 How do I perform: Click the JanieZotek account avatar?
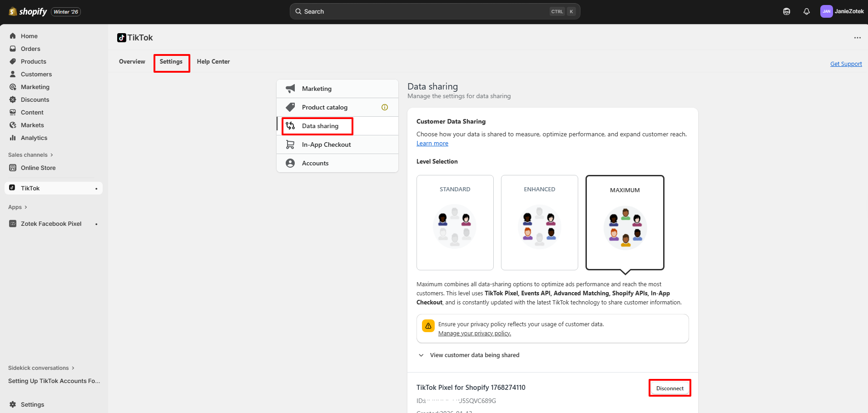826,11
